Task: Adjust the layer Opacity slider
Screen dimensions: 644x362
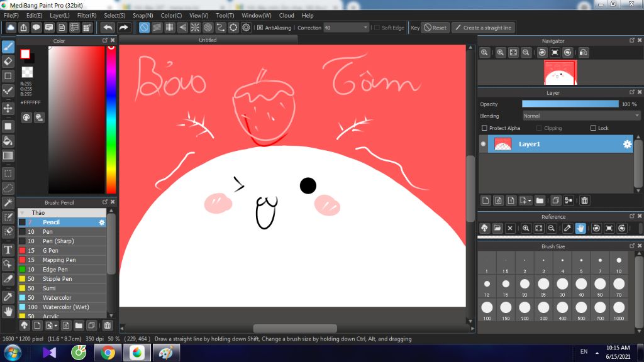Action: pos(570,104)
